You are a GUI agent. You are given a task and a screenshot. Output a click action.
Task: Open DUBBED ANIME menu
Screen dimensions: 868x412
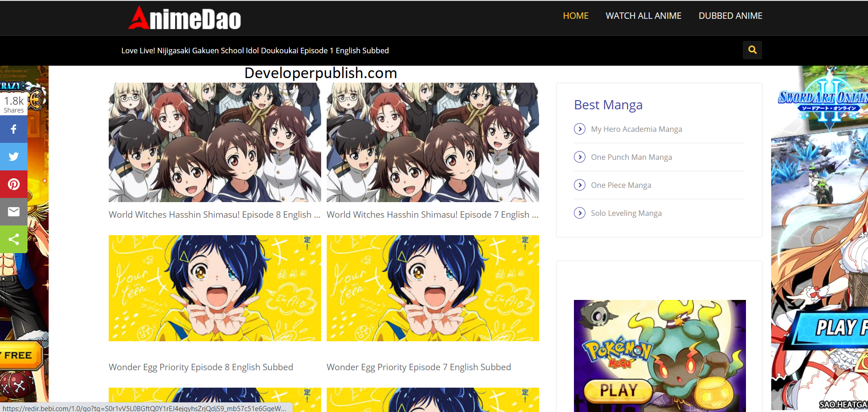(730, 16)
